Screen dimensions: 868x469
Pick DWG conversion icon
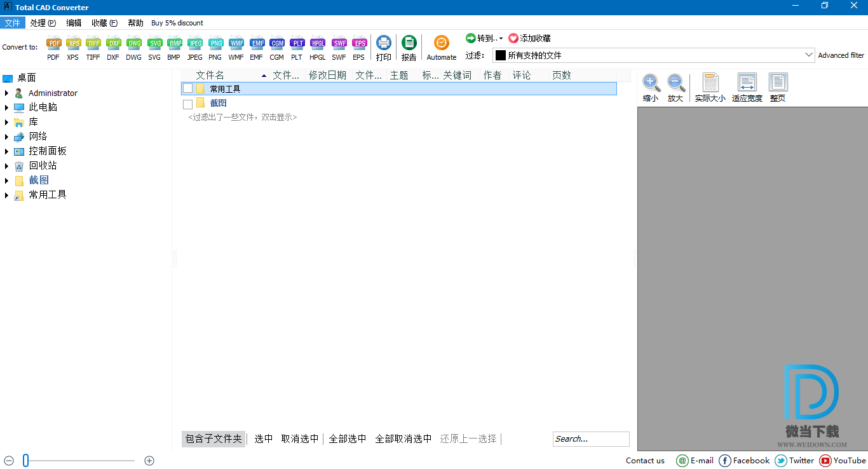[x=134, y=43]
